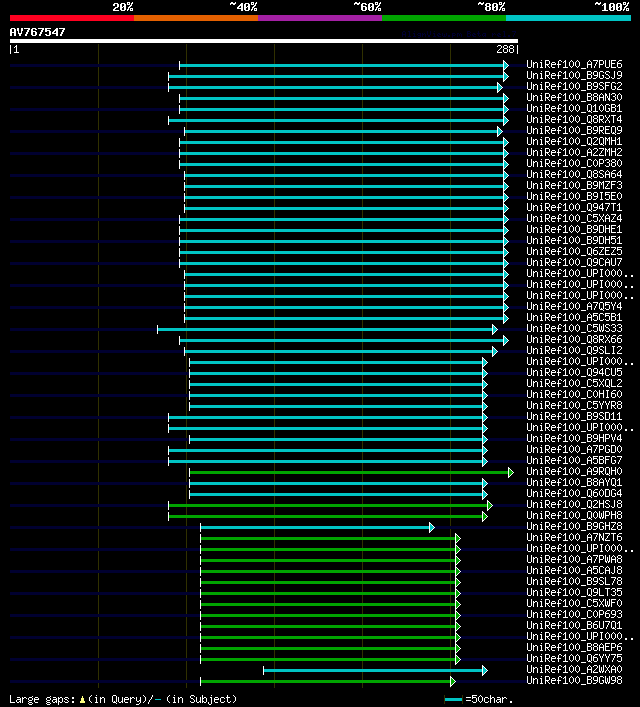Click the short cyan bar of UniRef100_B9GHZ8
Image resolution: width=640 pixels, height=707 pixels.
pyautogui.click(x=316, y=528)
